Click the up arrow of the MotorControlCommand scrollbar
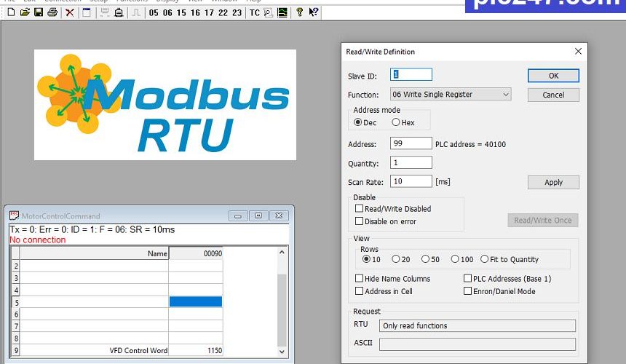The width and height of the screenshot is (626, 364). coord(282,252)
